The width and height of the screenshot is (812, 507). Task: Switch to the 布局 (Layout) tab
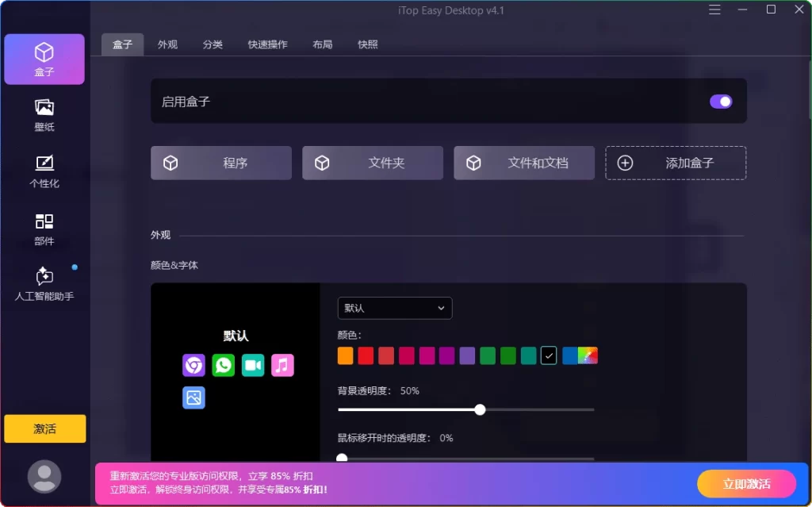[322, 44]
